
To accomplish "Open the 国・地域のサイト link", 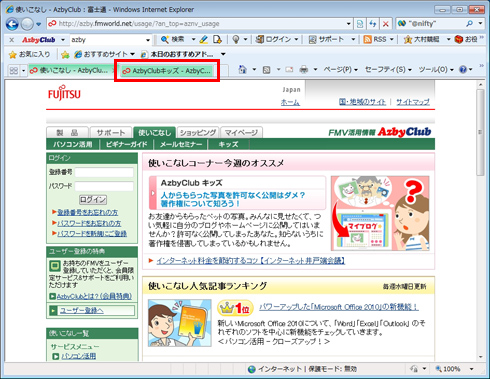I will coord(362,102).
